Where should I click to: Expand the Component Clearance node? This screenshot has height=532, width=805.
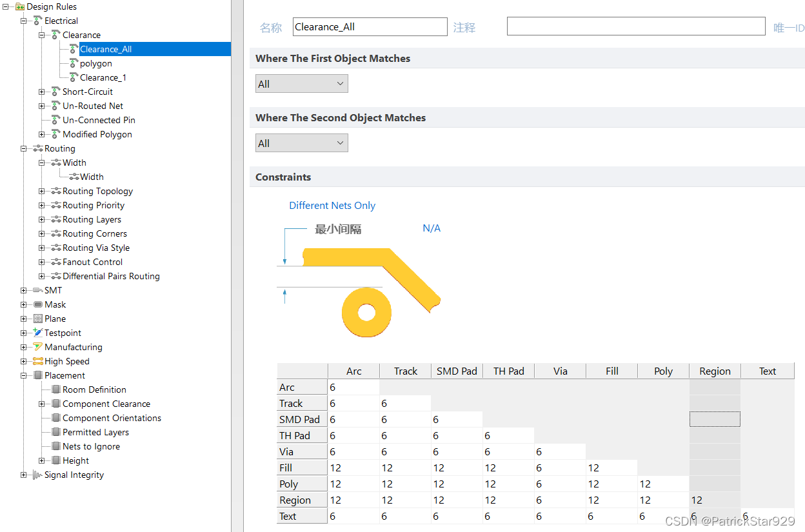point(42,404)
